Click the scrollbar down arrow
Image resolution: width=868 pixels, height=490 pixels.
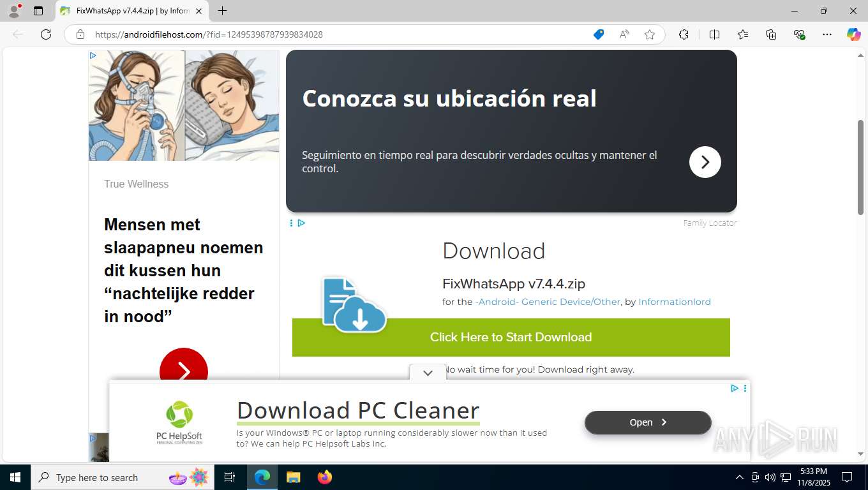coord(861,454)
